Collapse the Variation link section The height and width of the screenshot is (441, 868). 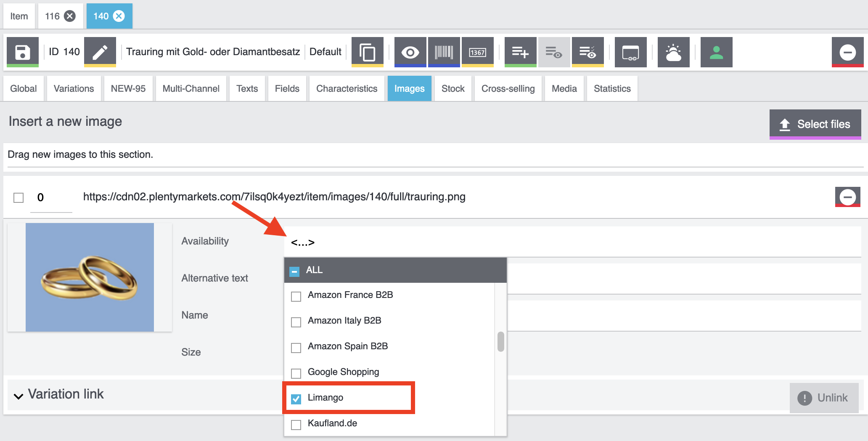click(19, 396)
